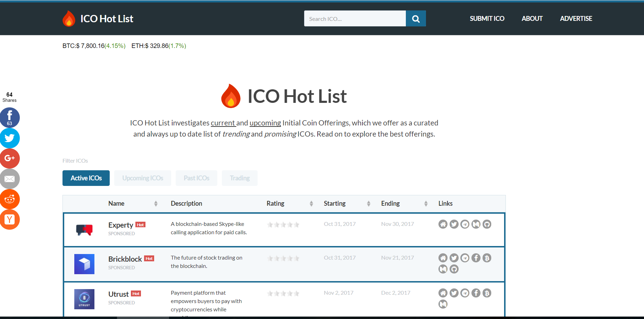Open Experty's Twitter profile

(x=454, y=224)
